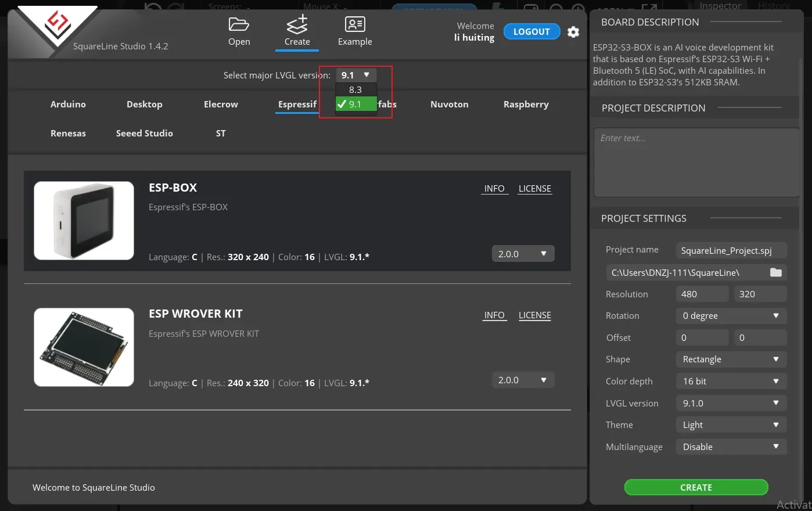Click the LOGOUT button

pyautogui.click(x=531, y=32)
